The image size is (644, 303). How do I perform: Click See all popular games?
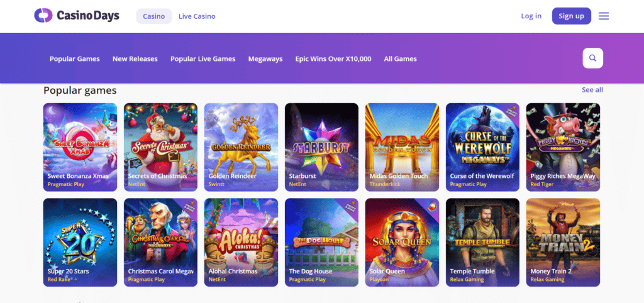coord(592,90)
